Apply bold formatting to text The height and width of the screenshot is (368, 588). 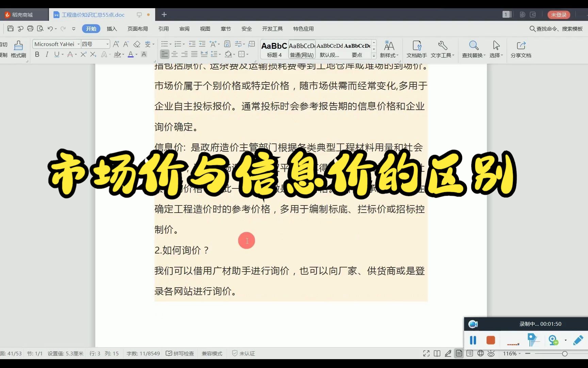click(x=37, y=55)
